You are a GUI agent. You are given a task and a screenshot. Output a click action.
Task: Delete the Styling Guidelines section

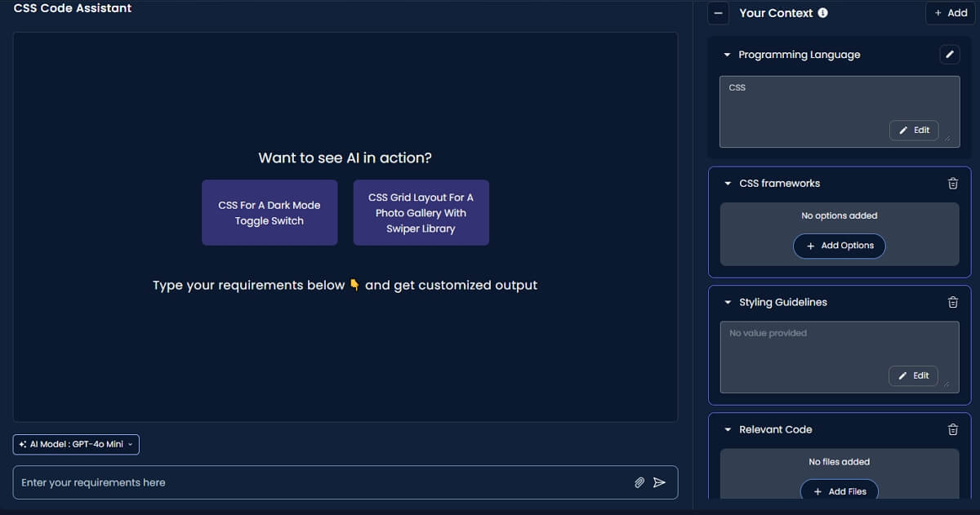click(952, 302)
